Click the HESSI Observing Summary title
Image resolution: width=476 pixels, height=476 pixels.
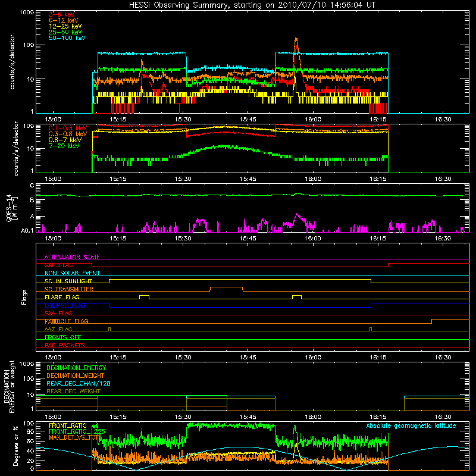[x=252, y=5]
